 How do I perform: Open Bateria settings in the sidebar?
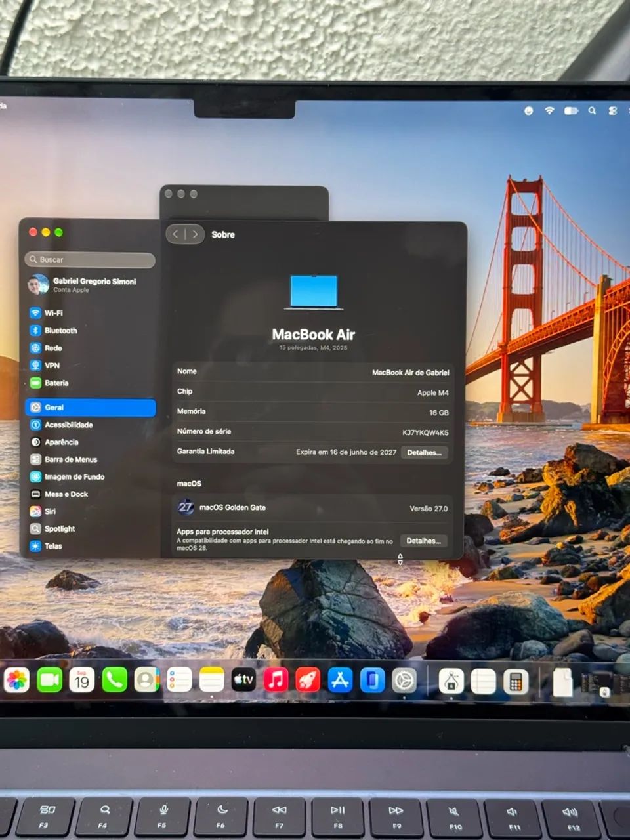pyautogui.click(x=49, y=383)
